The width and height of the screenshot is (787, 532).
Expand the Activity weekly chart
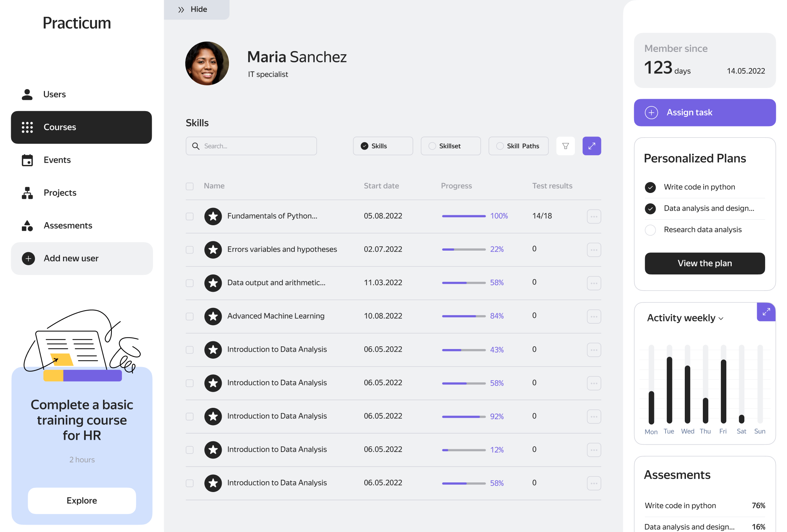coord(766,312)
